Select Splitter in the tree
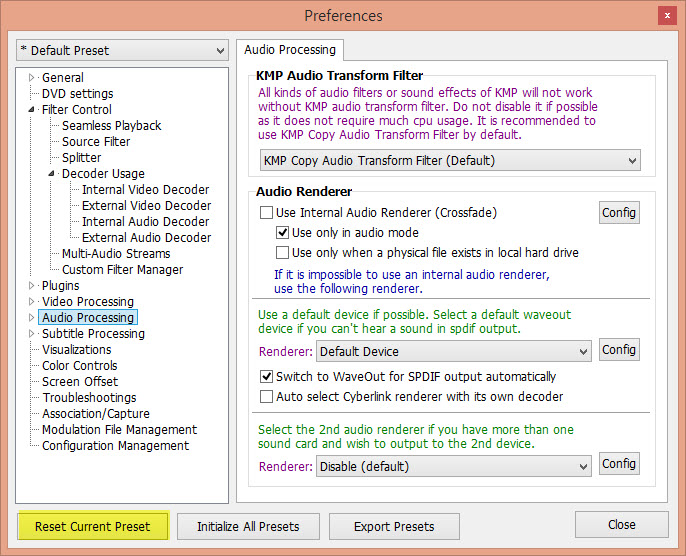This screenshot has width=686, height=556. pyautogui.click(x=81, y=157)
